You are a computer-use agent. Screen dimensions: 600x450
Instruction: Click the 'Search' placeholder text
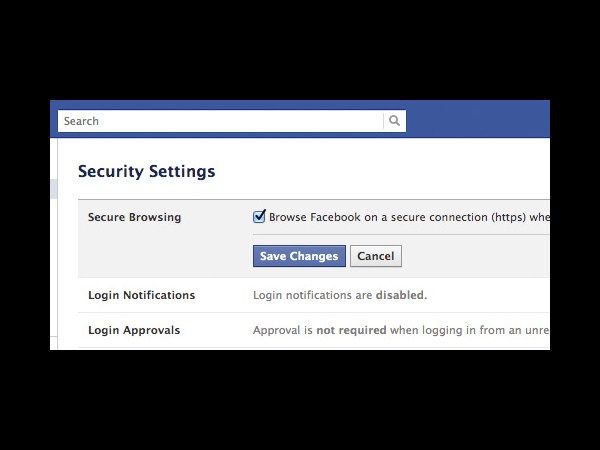click(81, 121)
